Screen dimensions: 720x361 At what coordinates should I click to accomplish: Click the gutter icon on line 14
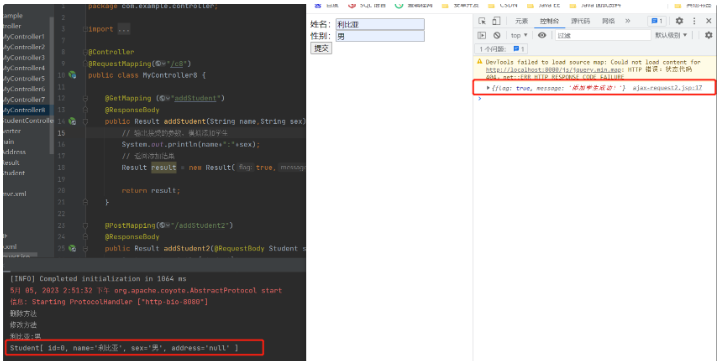72,121
